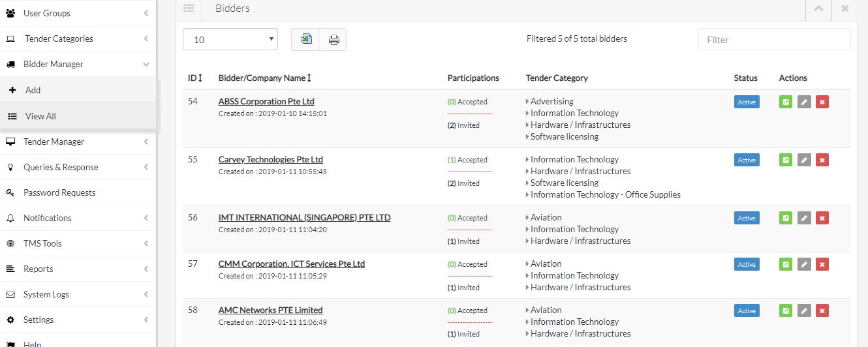
Task: Toggle Active status for ABSS Corporation
Action: [x=747, y=102]
